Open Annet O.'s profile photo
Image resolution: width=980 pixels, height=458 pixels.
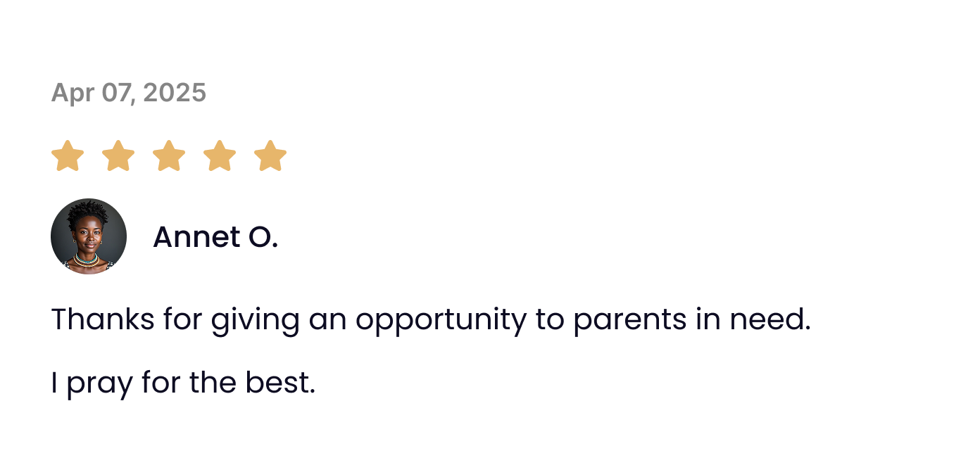(x=89, y=236)
